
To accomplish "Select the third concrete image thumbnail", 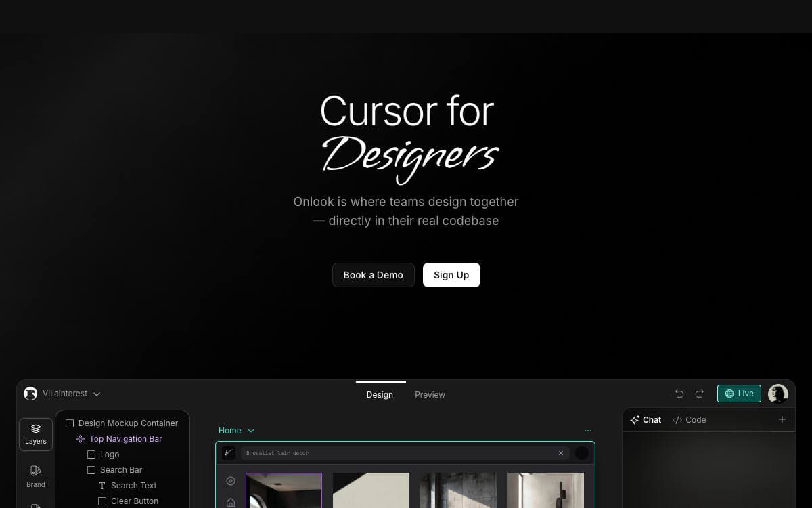I will point(458,490).
